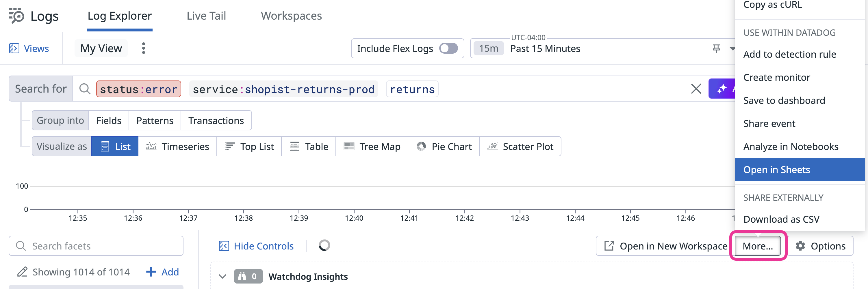The width and height of the screenshot is (868, 289).
Task: Open the time range dropdown arrow
Action: (x=732, y=48)
